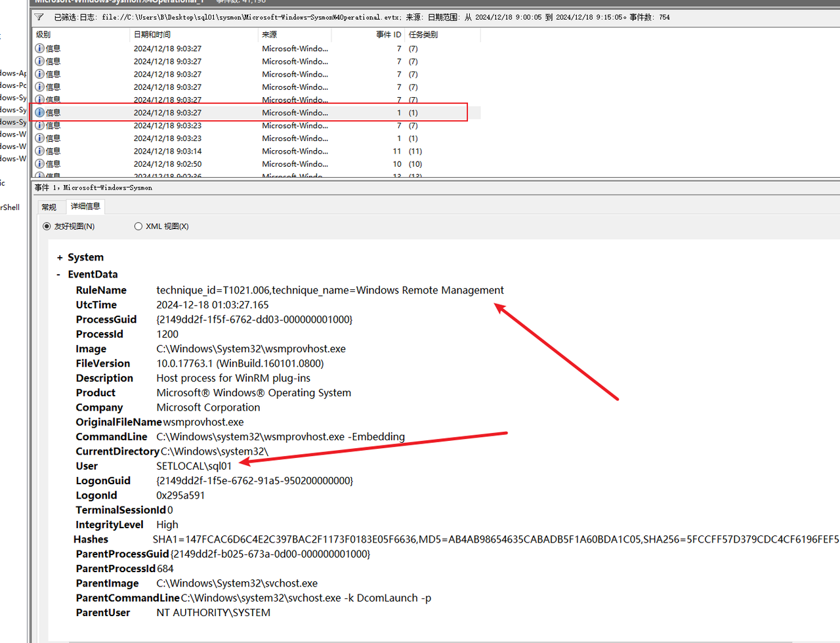Collapse the EventData node
The image size is (840, 643).
pyautogui.click(x=59, y=275)
